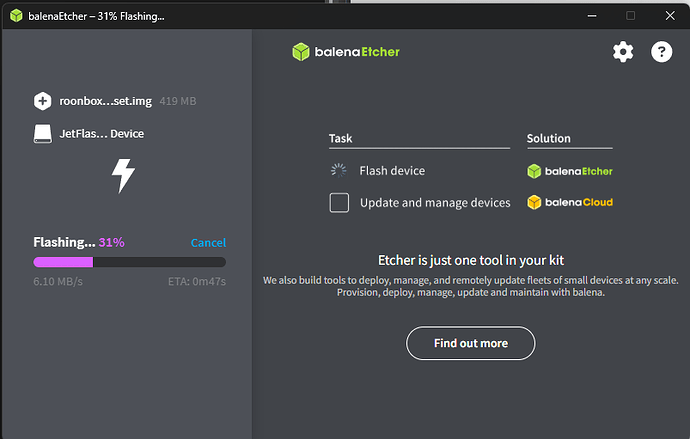Viewport: 690px width, 439px height.
Task: Open the help question mark icon
Action: 661,52
